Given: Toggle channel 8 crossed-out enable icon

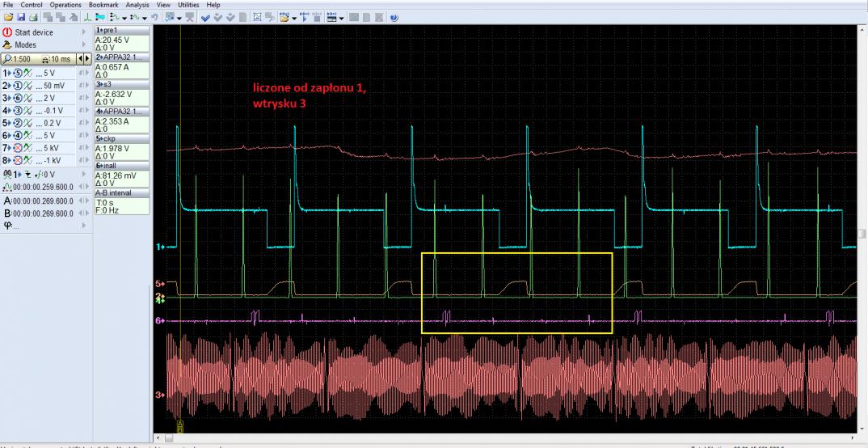Looking at the screenshot, I should (19, 160).
